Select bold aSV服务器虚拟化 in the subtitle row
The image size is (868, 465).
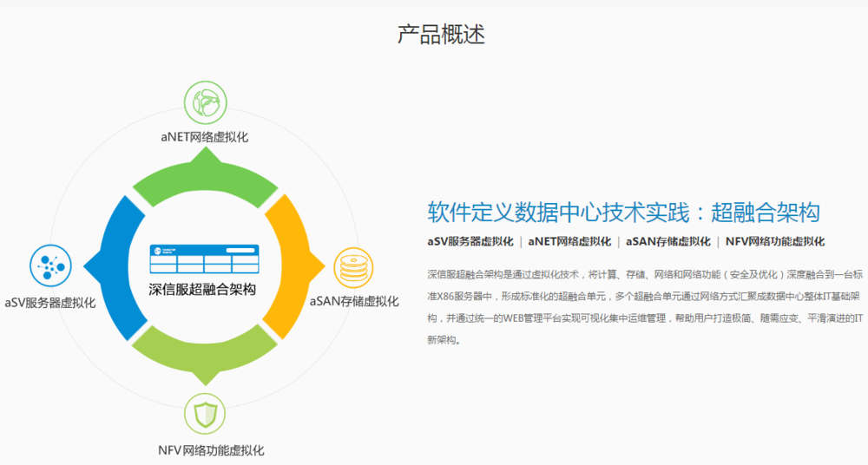click(x=470, y=241)
